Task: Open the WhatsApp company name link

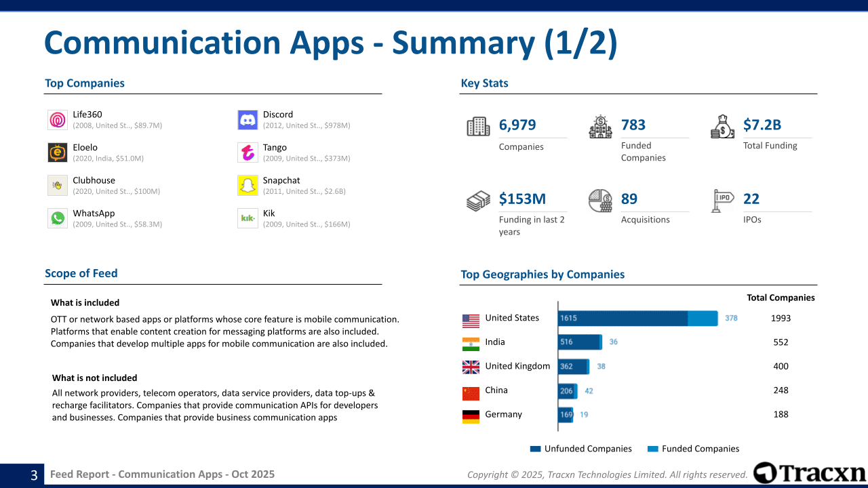Action: pos(94,213)
